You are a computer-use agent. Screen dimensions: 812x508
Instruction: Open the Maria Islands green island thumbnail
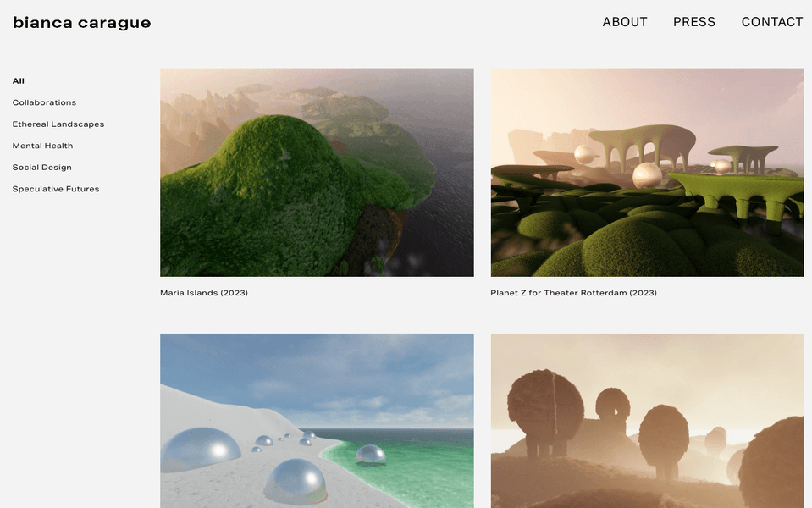coord(317,173)
